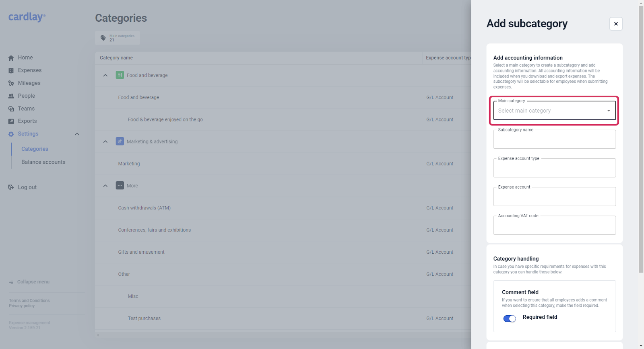Toggle the Required field switch off
The width and height of the screenshot is (644, 349).
click(509, 318)
